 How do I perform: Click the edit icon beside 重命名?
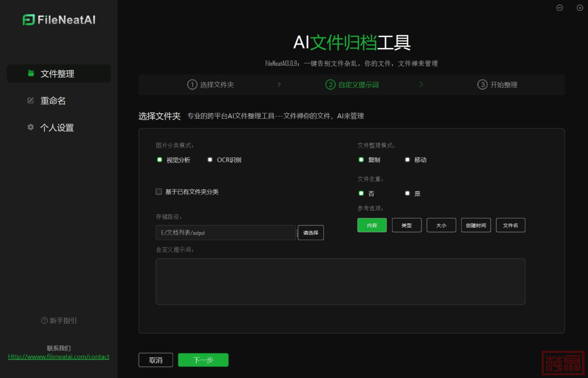click(30, 101)
